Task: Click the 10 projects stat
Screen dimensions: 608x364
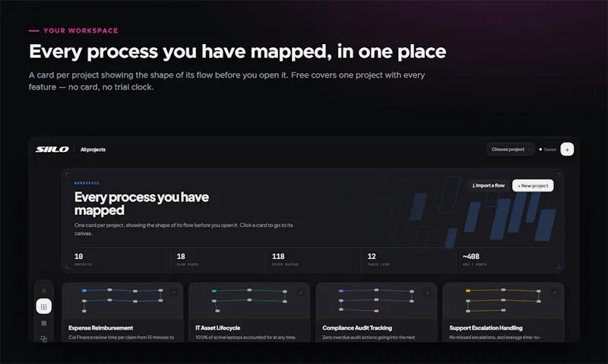Action: (83, 259)
